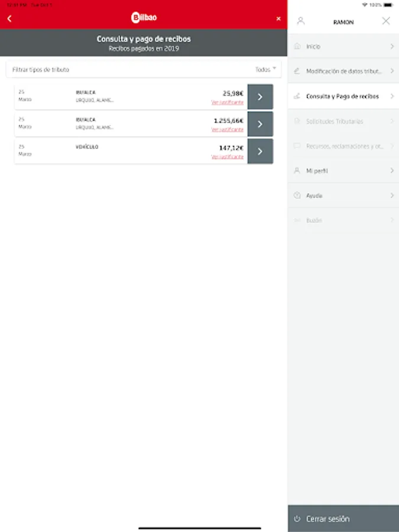Click the person icon beside Mi perfil

pos(297,171)
